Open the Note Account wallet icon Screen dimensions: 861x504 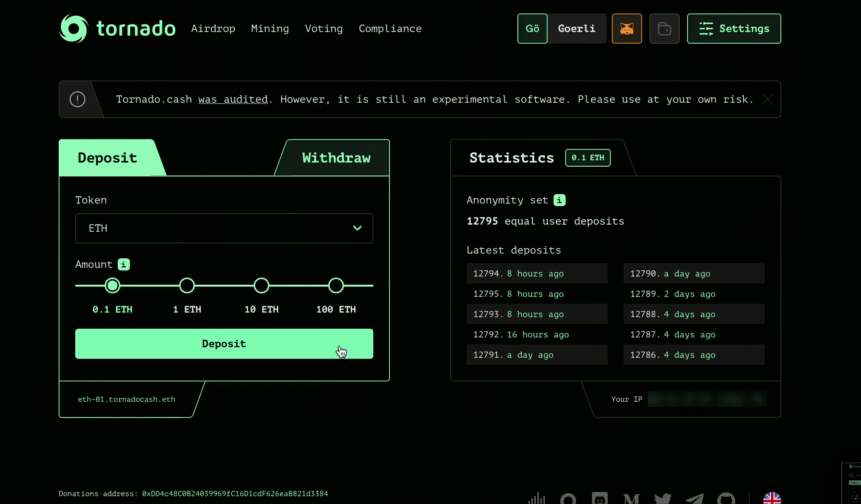[664, 29]
